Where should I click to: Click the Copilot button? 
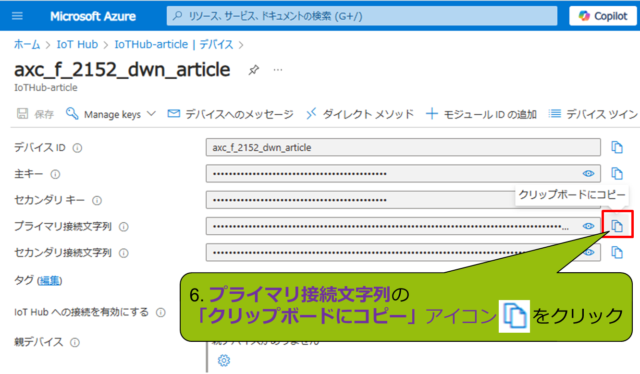pos(603,16)
